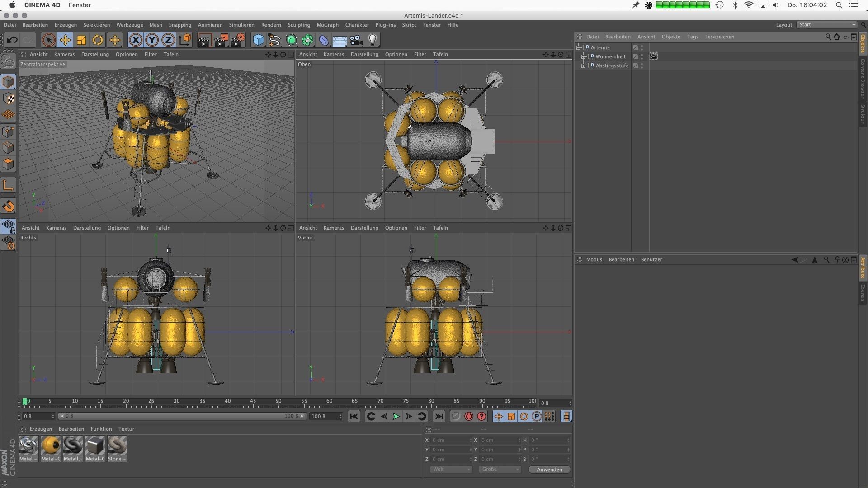Toggle scale keyframe recording in timeline bar
The image size is (868, 488).
(x=511, y=417)
